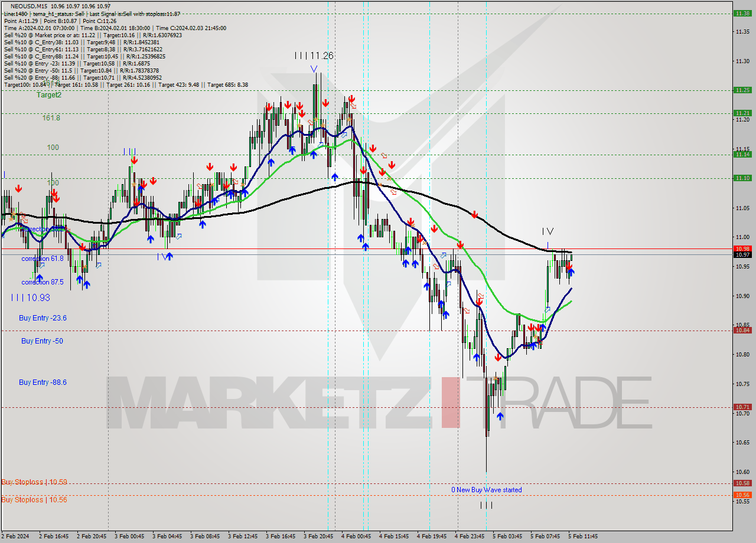Click the '3 Feb 00:45' time axis label
The width and height of the screenshot is (756, 543).
point(129,537)
